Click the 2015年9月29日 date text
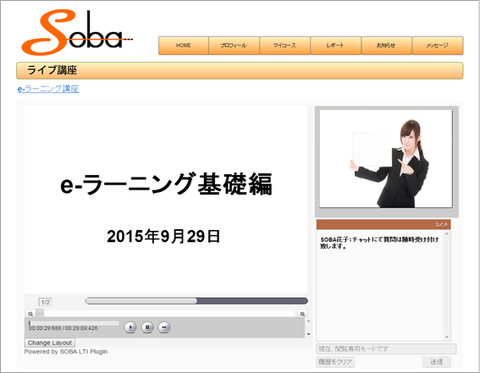This screenshot has width=480, height=373. (x=163, y=236)
